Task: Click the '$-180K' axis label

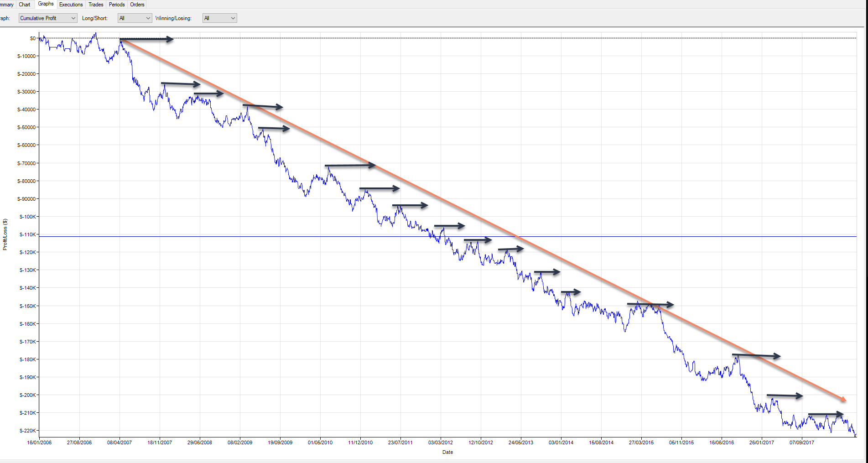Action: [28, 359]
